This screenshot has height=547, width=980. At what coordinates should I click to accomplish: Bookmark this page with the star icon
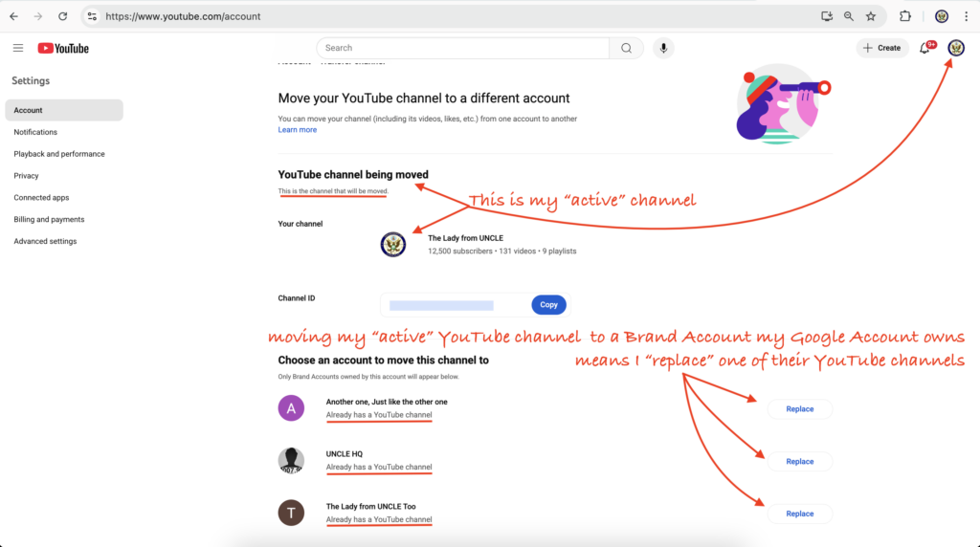click(871, 16)
